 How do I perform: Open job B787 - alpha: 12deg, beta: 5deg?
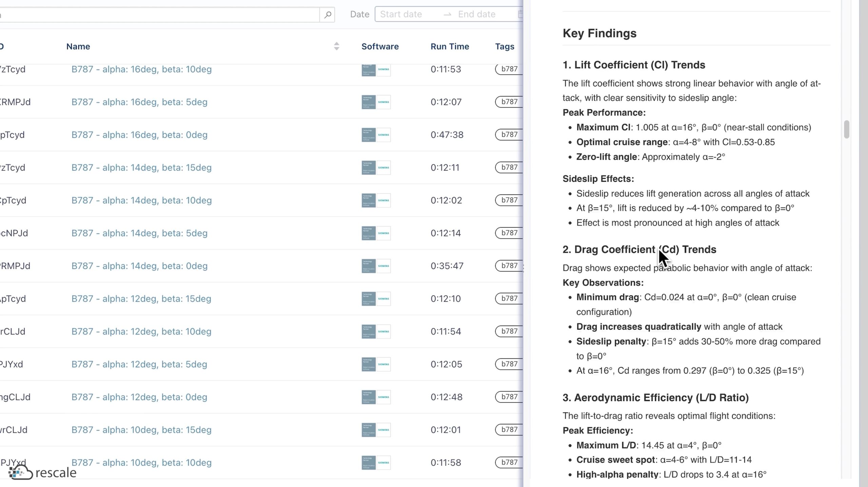click(139, 364)
